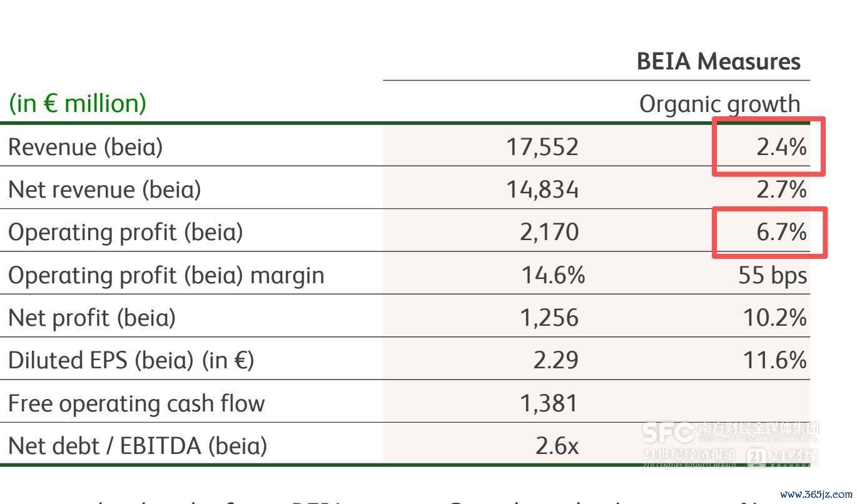This screenshot has height=504, width=857.
Task: Click the 21 square logo watermark
Action: (x=756, y=458)
